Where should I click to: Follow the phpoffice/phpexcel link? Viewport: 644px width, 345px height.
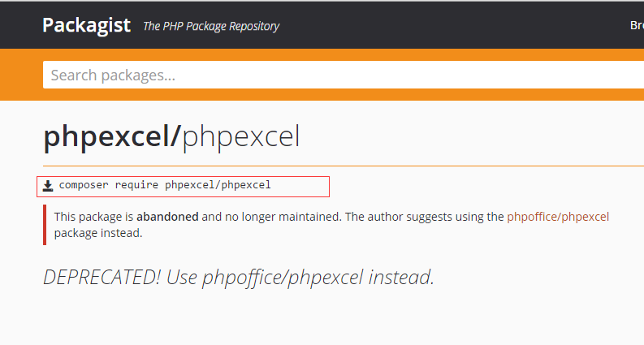click(558, 217)
